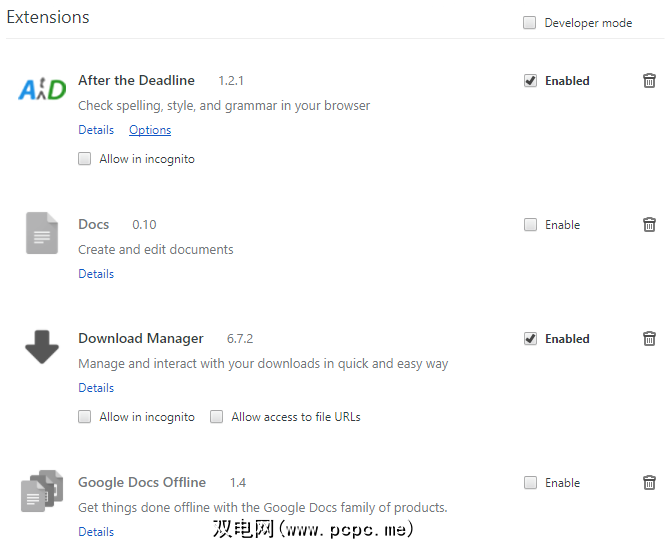The width and height of the screenshot is (670, 552).
Task: Click the Docs document icon
Action: tap(42, 233)
